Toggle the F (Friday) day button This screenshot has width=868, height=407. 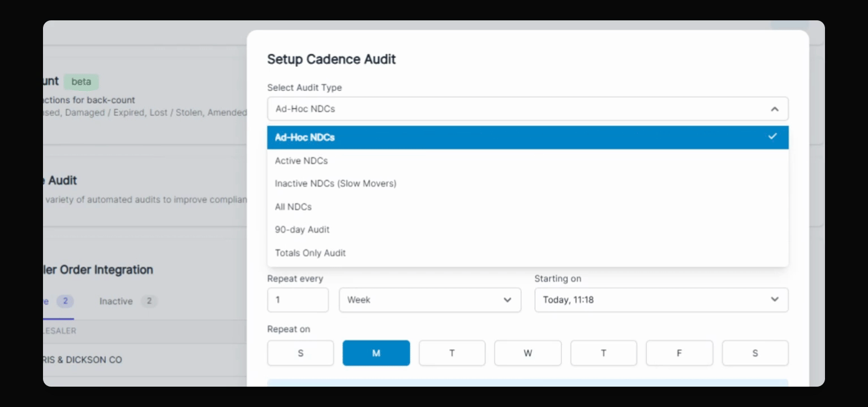pos(680,353)
